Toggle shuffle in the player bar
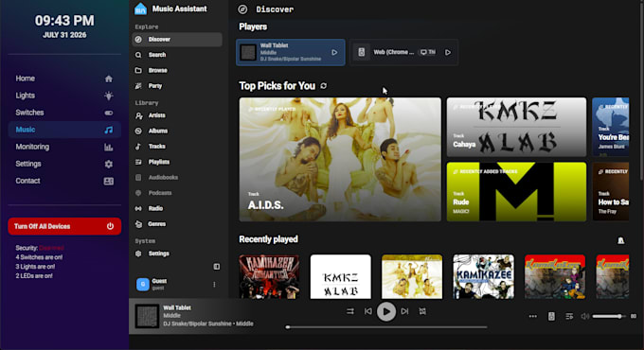The height and width of the screenshot is (350, 644). click(349, 311)
